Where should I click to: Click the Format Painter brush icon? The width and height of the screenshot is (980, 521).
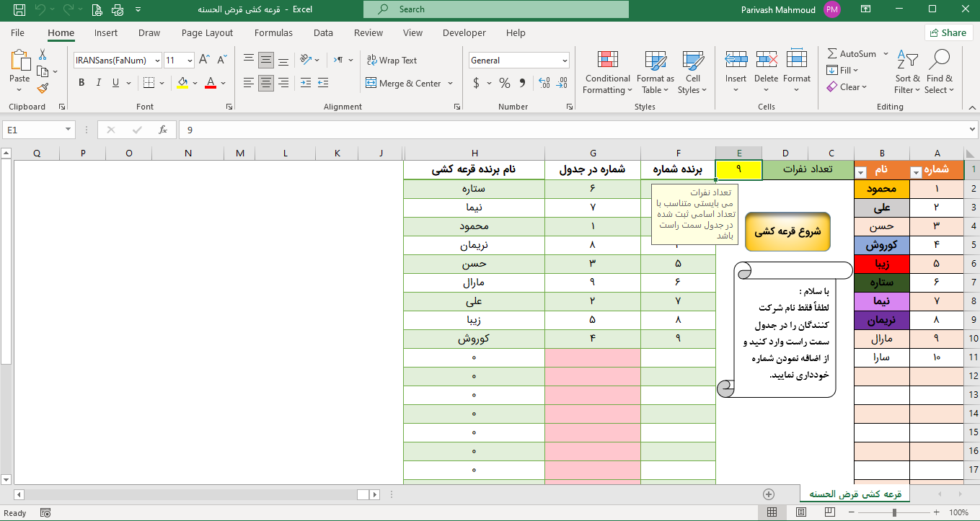(x=43, y=89)
